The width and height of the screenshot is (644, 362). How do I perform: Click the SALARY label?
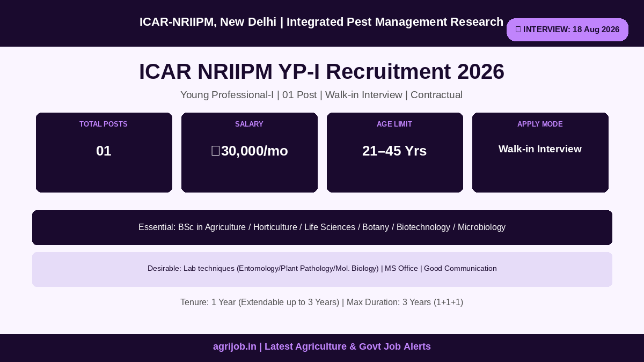point(249,124)
